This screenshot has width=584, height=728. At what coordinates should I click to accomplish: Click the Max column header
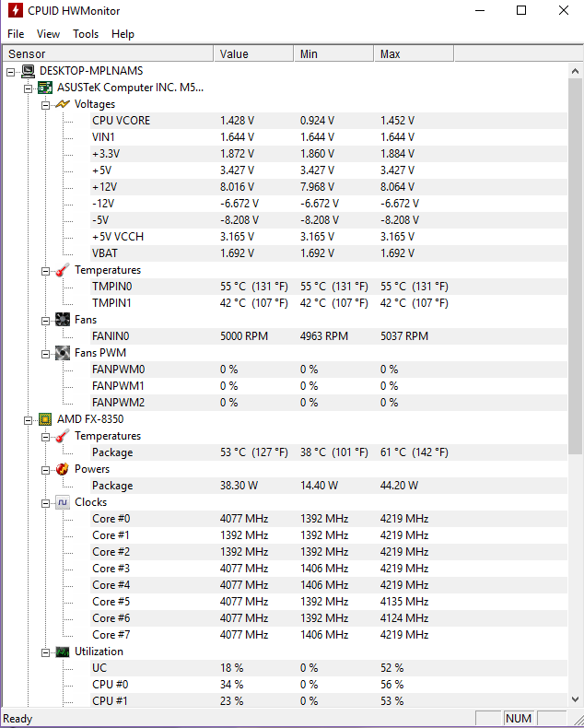414,53
